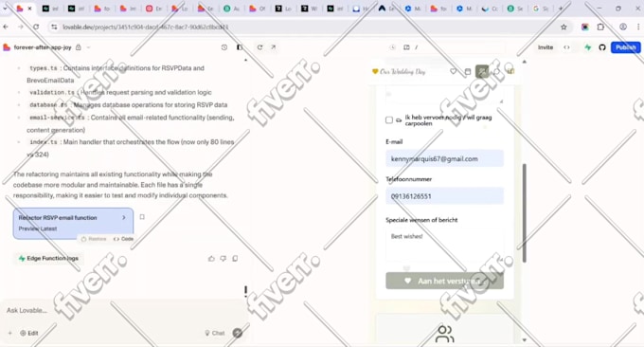Image resolution: width=644 pixels, height=347 pixels.
Task: Open the new tab plus button
Action: [x=561, y=9]
